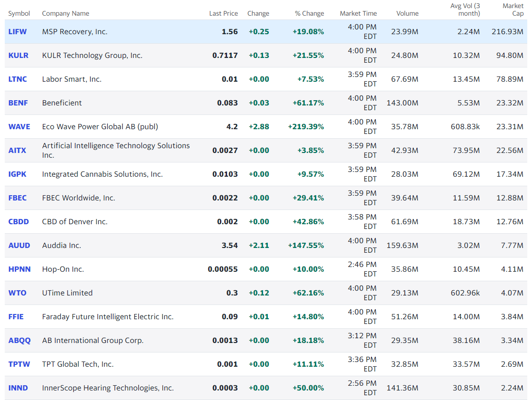
Task: Open the CBDD ticker symbol link
Action: click(19, 221)
